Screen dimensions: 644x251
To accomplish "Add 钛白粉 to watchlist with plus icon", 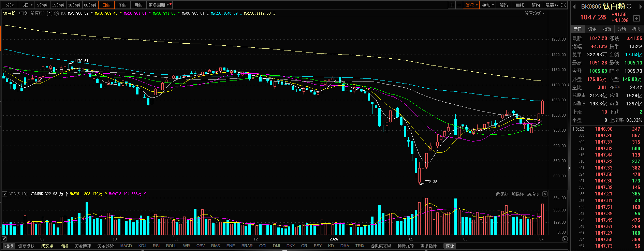I will click(636, 18).
